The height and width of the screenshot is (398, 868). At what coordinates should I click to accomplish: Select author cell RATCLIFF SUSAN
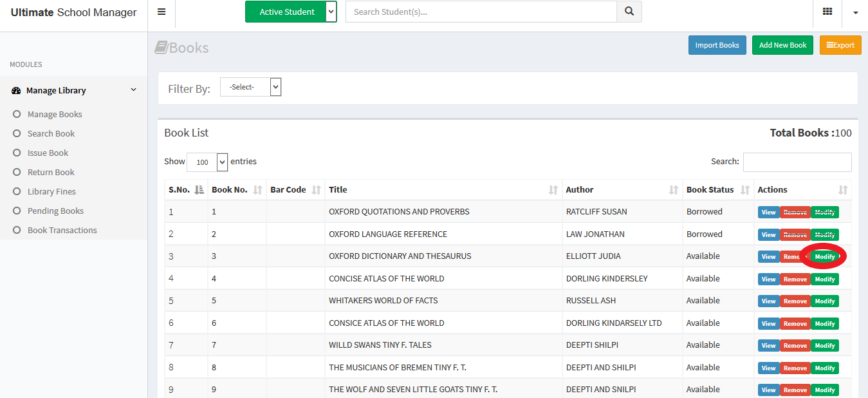point(596,211)
